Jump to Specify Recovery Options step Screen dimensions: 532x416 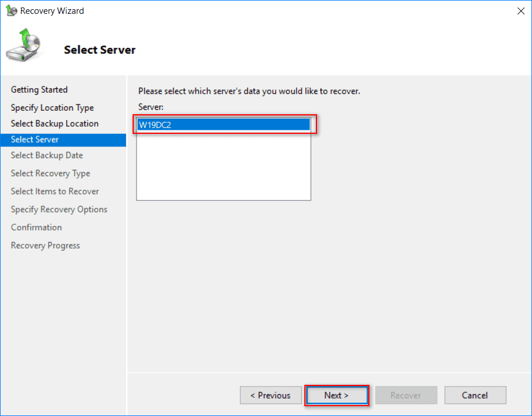pyautogui.click(x=59, y=209)
